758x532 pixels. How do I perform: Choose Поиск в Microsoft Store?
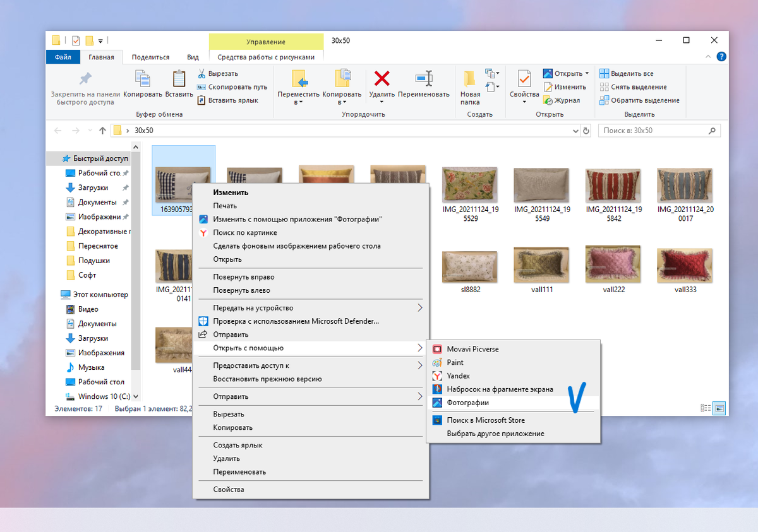[x=514, y=420]
